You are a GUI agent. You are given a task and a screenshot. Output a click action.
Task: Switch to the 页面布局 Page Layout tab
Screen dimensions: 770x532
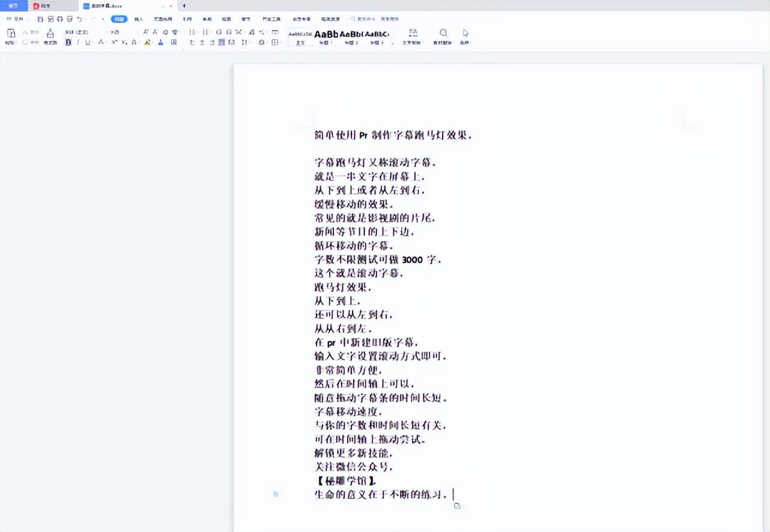pyautogui.click(x=163, y=19)
